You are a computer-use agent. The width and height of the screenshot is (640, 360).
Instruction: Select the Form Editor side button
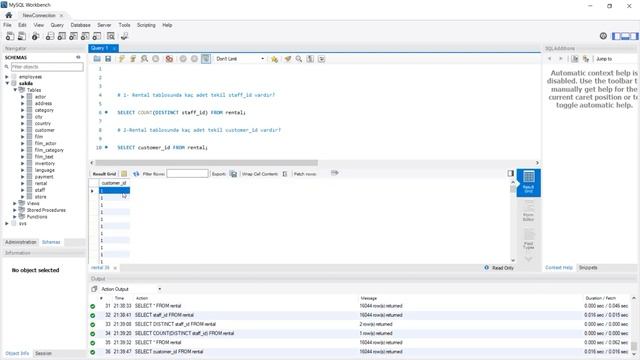point(529,211)
